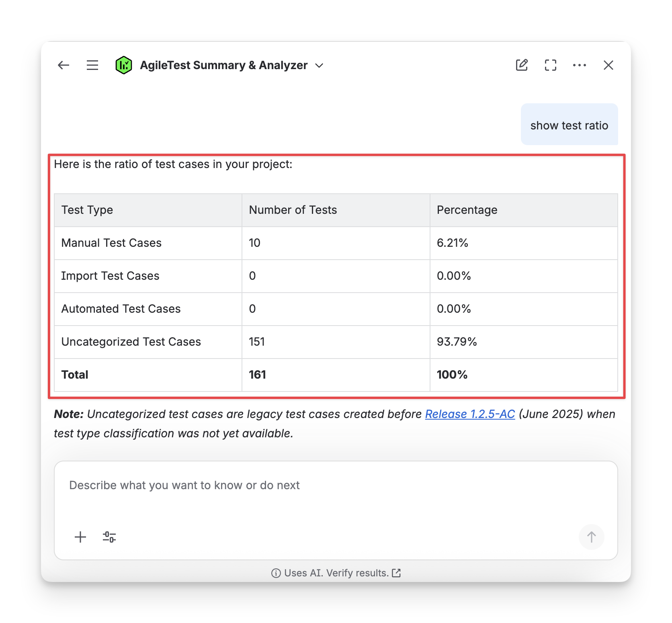Expand the chat panel to full screen
The height and width of the screenshot is (623, 672).
pos(551,65)
